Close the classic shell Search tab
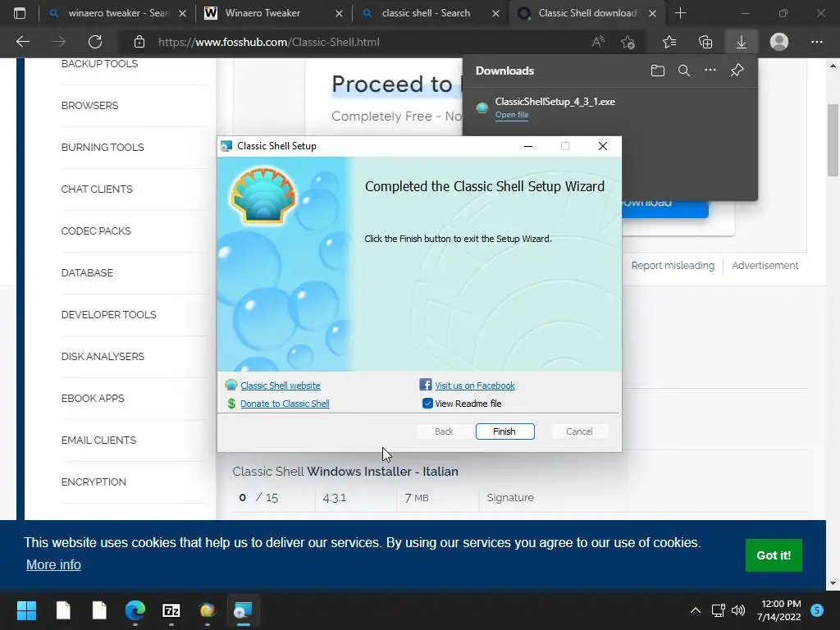840x630 pixels. [495, 13]
